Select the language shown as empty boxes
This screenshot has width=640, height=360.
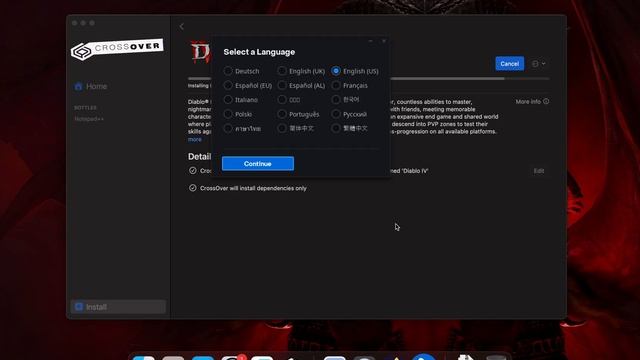(x=289, y=100)
